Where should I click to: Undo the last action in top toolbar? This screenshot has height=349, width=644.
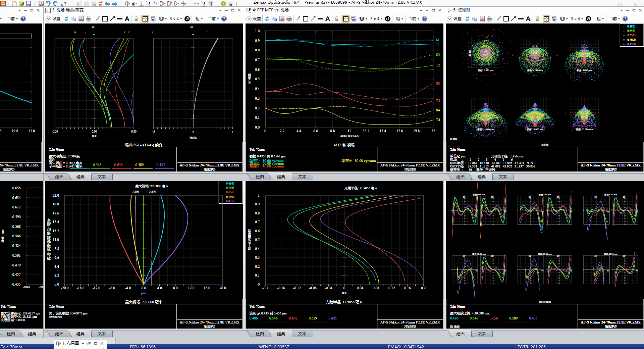click(x=48, y=4)
